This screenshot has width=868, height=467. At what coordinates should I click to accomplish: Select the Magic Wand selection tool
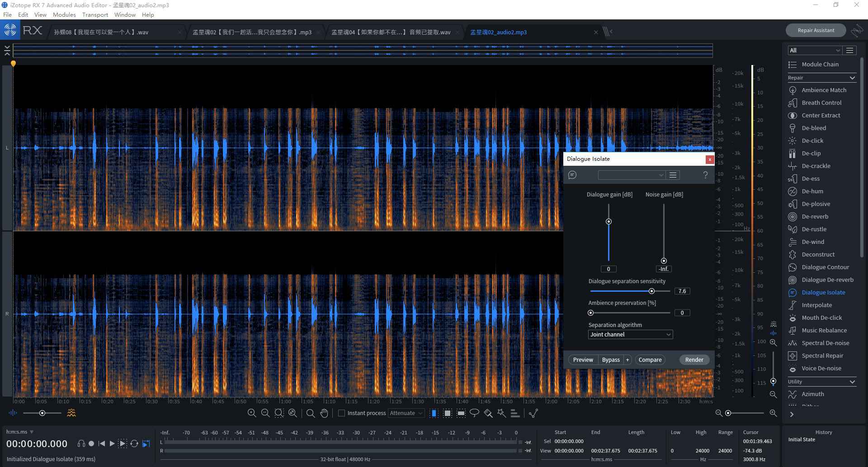501,413
